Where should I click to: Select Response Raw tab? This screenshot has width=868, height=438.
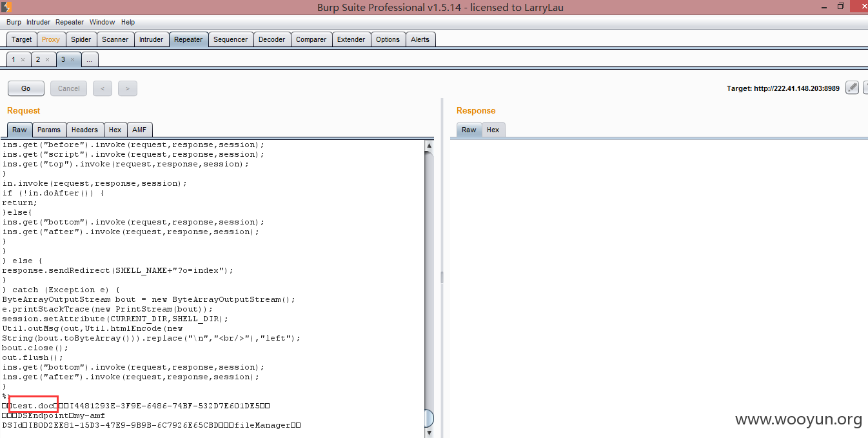(469, 130)
